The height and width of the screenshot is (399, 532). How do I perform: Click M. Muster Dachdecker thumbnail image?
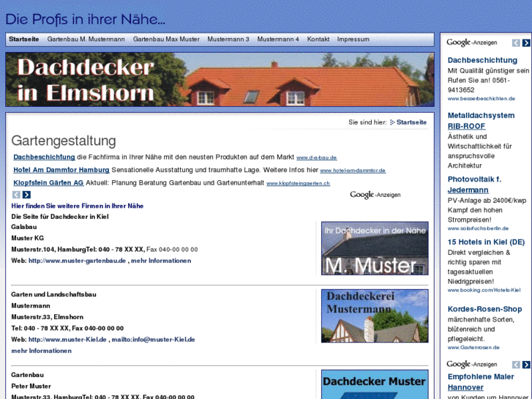click(375, 248)
